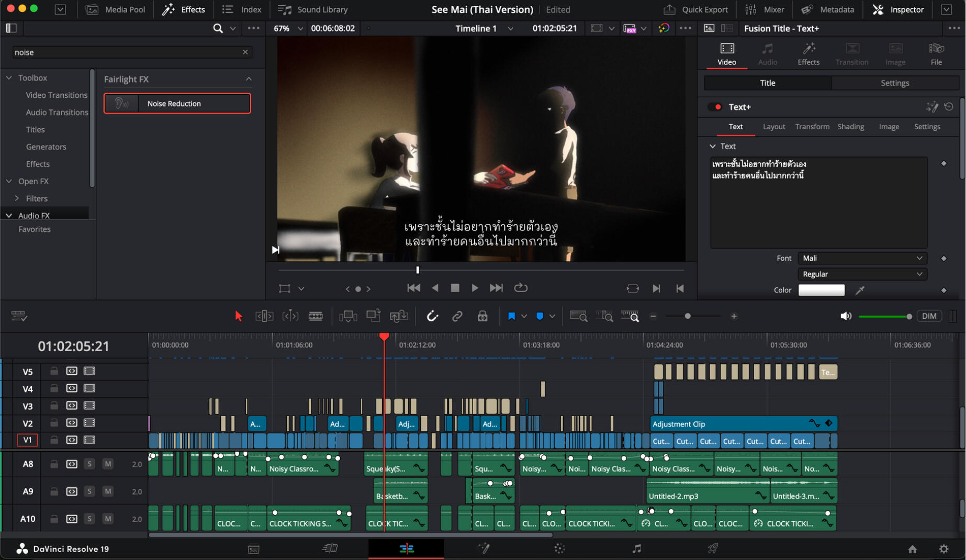966x560 pixels.
Task: Mute audio with the speaker icon
Action: coord(846,316)
